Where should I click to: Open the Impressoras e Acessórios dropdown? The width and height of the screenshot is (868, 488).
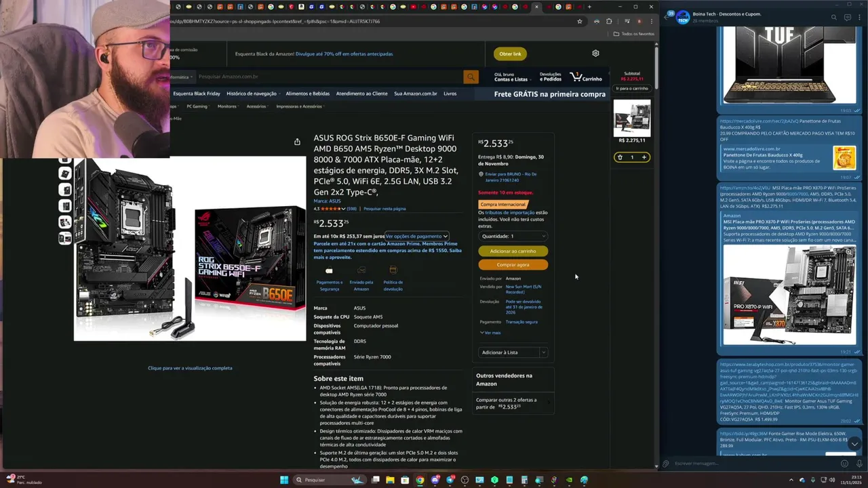point(300,106)
